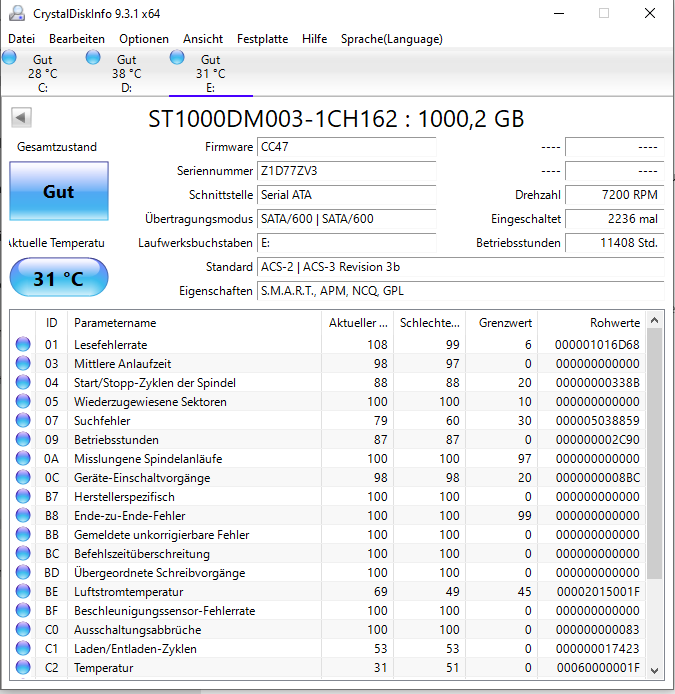Click the status orb for Lesefehlerrate
The image size is (675, 694).
[x=23, y=344]
